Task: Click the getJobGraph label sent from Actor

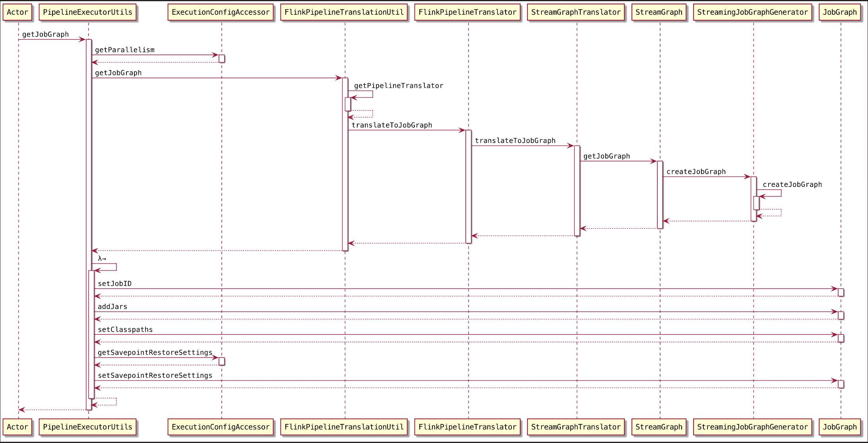Action: click(x=45, y=35)
